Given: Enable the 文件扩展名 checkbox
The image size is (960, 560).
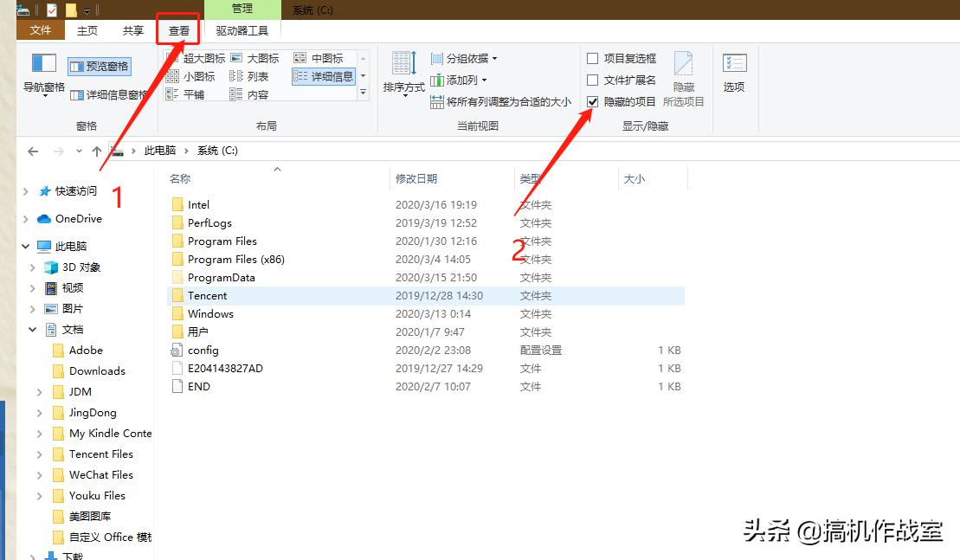Looking at the screenshot, I should pos(593,79).
